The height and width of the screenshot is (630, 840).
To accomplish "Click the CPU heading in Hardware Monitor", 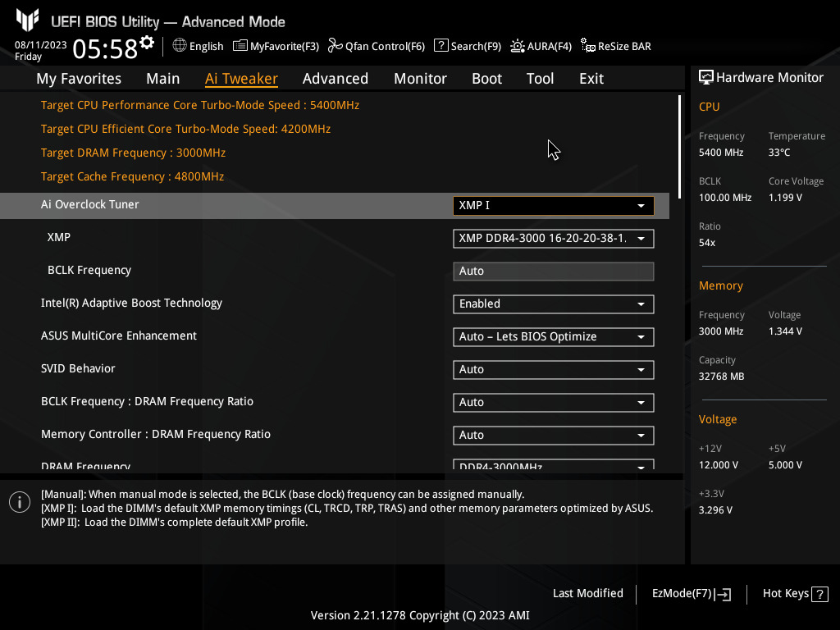I will [710, 107].
